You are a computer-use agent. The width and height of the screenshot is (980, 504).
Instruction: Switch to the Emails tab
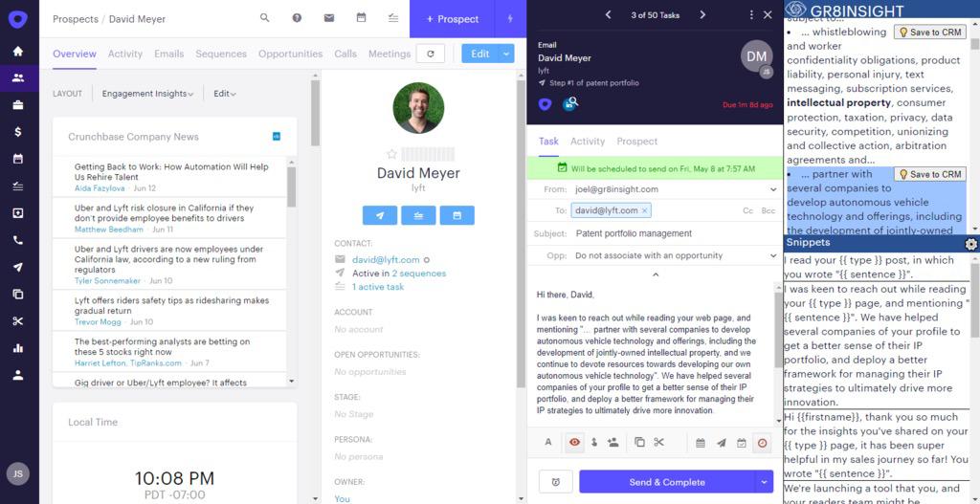tap(168, 54)
